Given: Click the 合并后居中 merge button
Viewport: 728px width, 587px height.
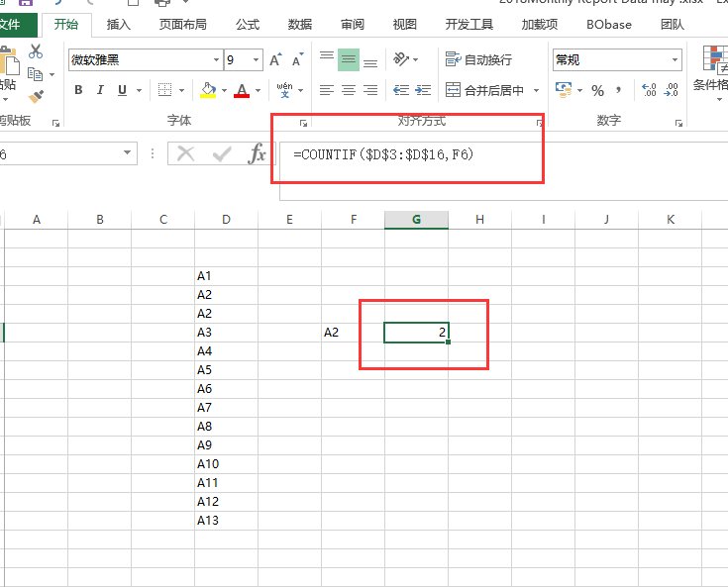Looking at the screenshot, I should [485, 89].
